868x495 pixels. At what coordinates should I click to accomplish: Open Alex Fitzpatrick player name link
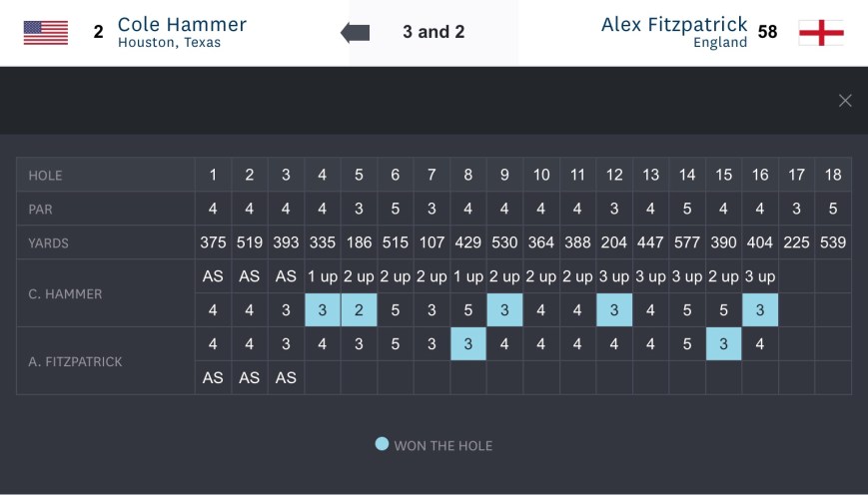point(674,24)
